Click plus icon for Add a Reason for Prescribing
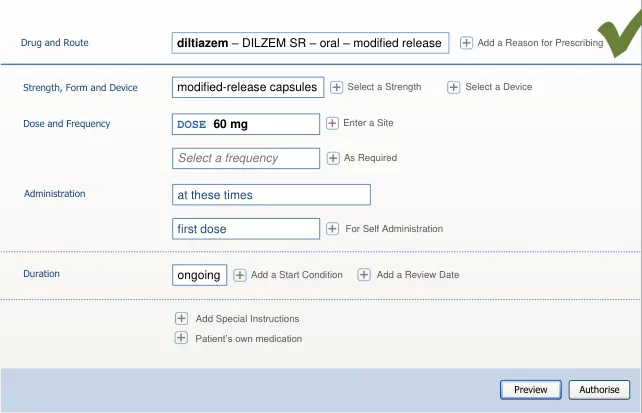The image size is (642, 413). pyautogui.click(x=467, y=43)
